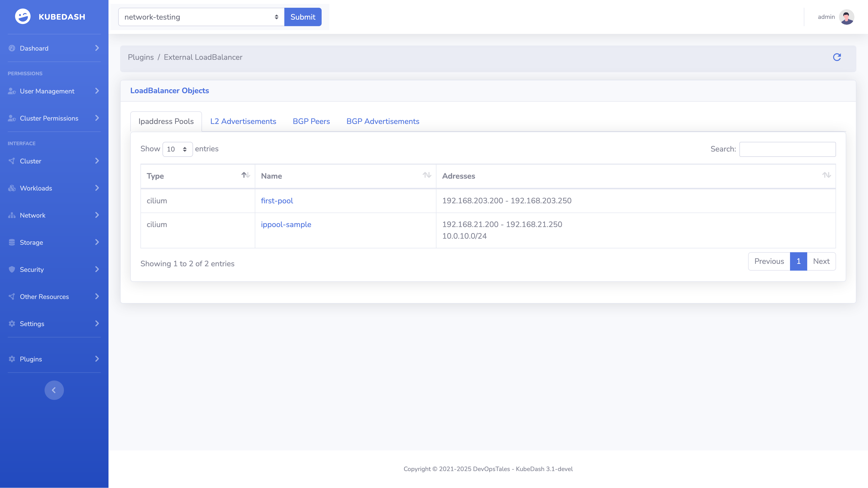Click the refresh icon in breadcrumb bar
Screen dimensions: 868x488
837,57
